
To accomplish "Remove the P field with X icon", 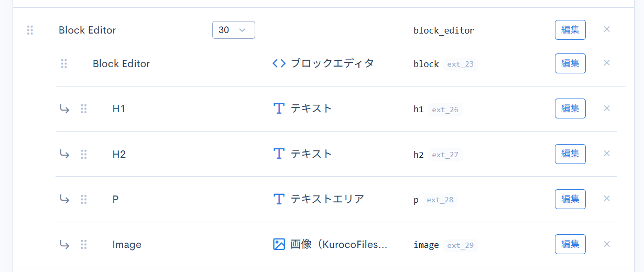I will pos(607,199).
